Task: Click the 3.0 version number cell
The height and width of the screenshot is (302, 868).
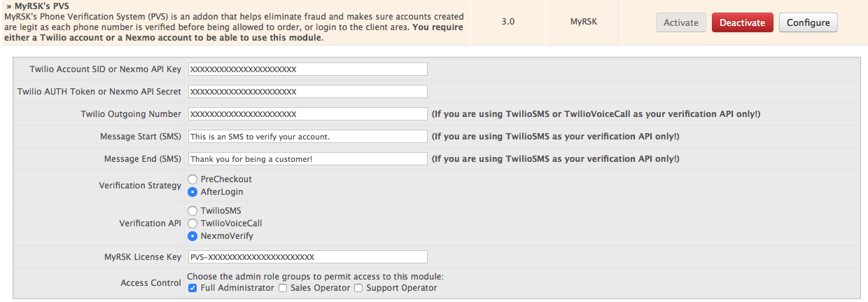Action: pyautogui.click(x=508, y=22)
